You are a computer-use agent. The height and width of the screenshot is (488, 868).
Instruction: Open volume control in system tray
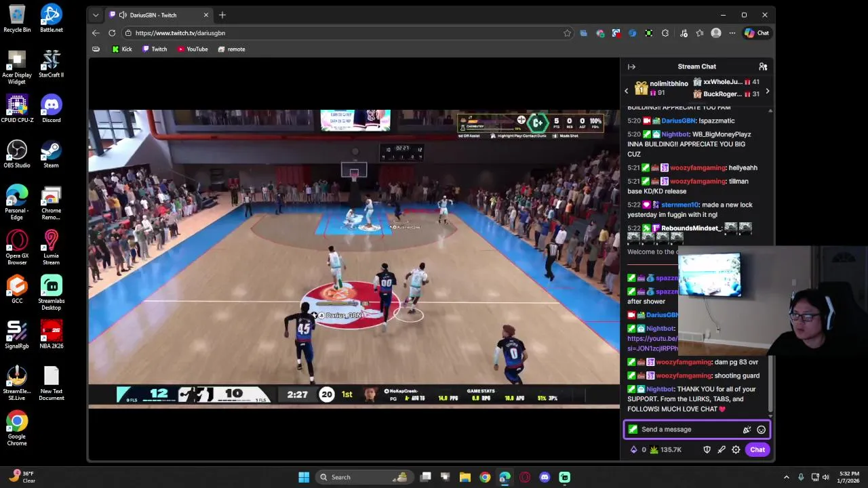827,477
